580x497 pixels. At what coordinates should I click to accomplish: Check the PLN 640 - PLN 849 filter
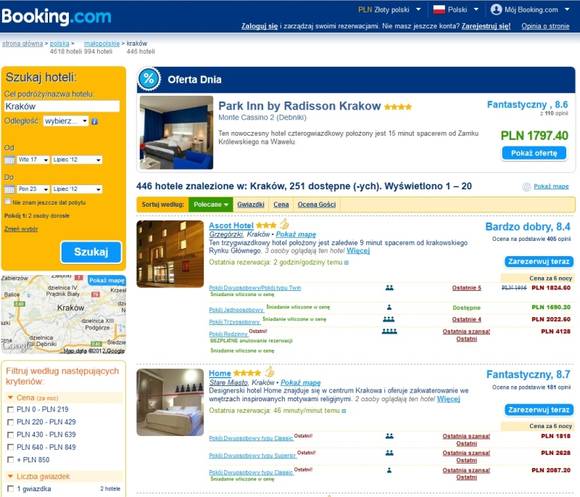[x=10, y=447]
